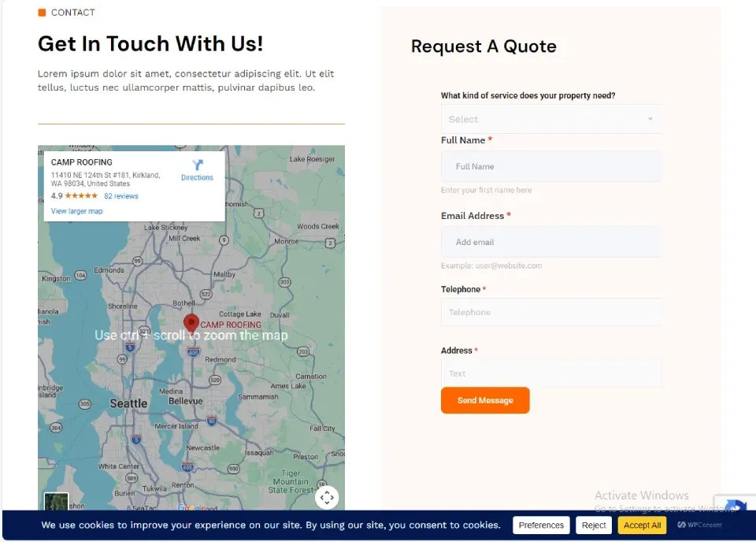
Task: Click View larger map link
Action: (x=76, y=210)
